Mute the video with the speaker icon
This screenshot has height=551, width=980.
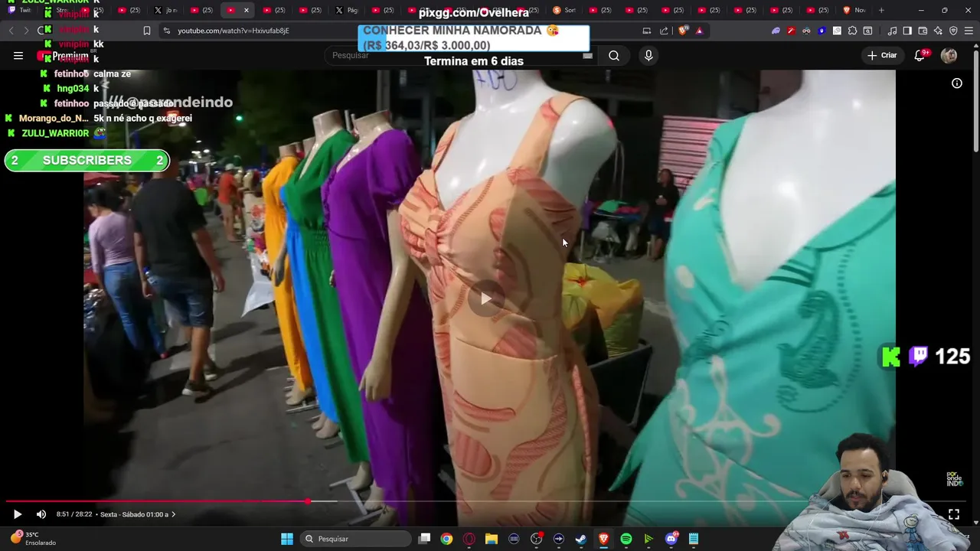pyautogui.click(x=41, y=514)
